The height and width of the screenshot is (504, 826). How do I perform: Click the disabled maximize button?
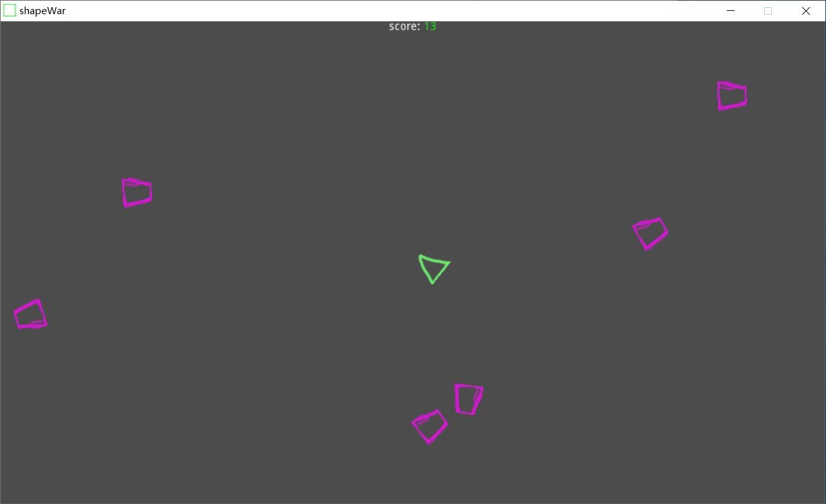(768, 11)
